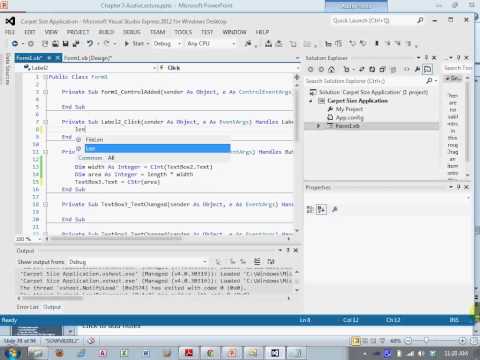
Task: Click the Save toolbar icon
Action: coord(66,44)
